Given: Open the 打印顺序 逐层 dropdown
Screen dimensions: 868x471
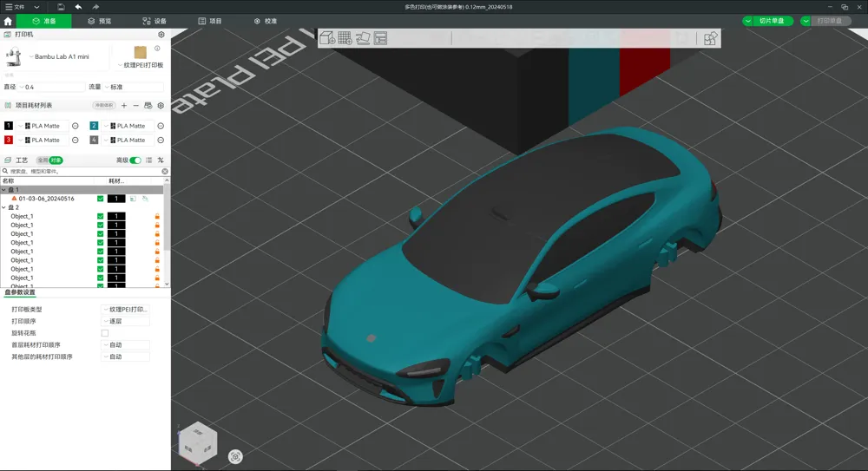Looking at the screenshot, I should (x=125, y=321).
